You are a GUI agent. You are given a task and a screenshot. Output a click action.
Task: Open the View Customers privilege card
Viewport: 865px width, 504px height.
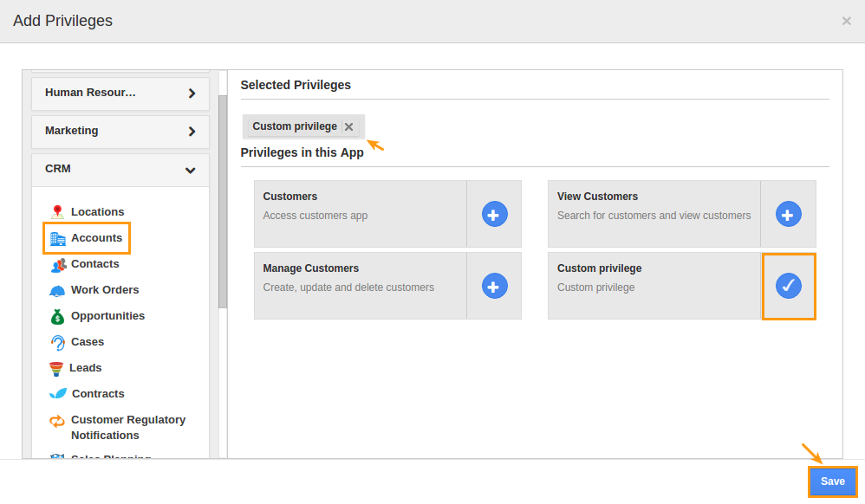(x=654, y=214)
